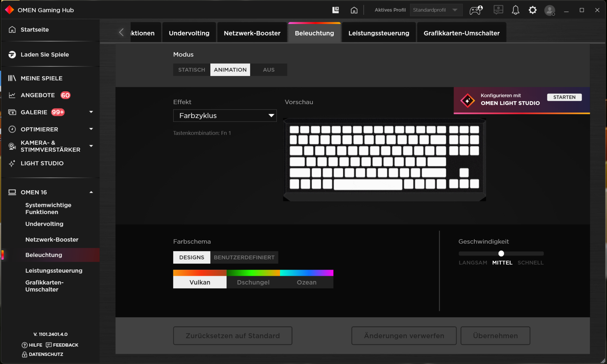This screenshot has width=607, height=364.
Task: Switch lighting mode to Statisch
Action: [192, 70]
